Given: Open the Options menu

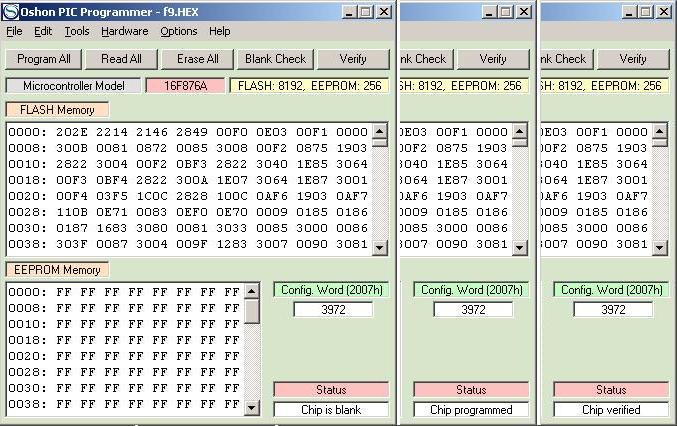Looking at the screenshot, I should (179, 32).
